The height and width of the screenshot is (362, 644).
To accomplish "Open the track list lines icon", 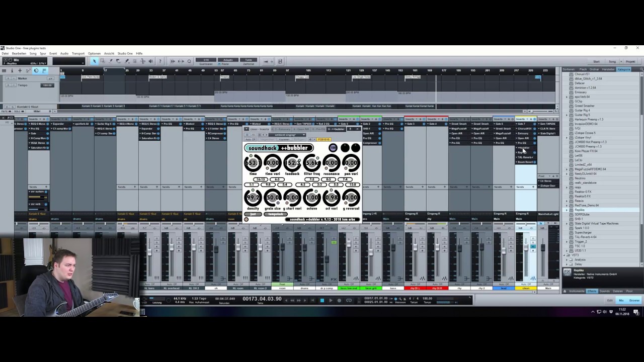I will pos(4,71).
